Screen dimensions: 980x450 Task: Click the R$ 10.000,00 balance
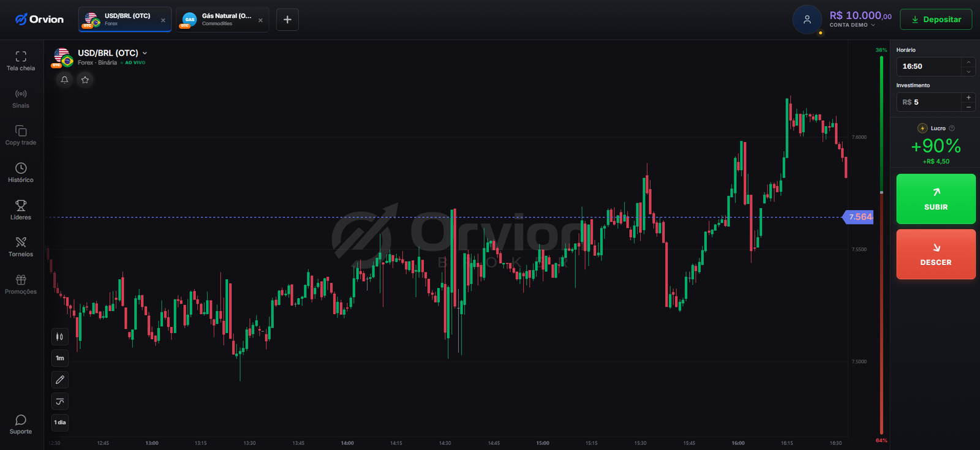[x=861, y=15]
